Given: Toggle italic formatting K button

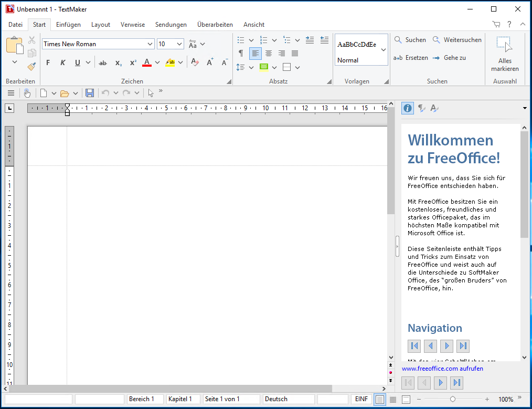Looking at the screenshot, I should coord(62,63).
